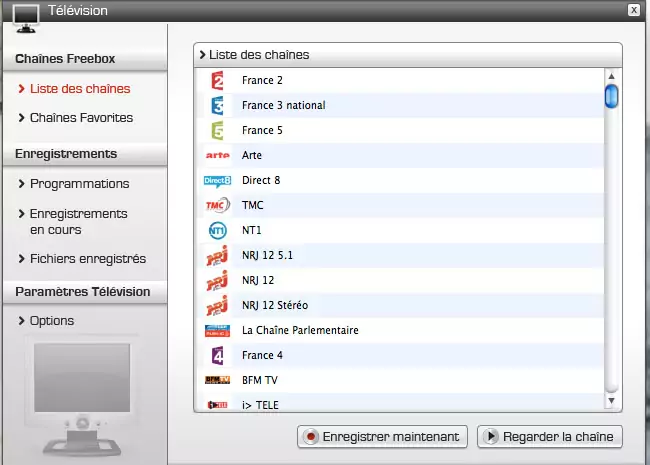
Task: Show Enregistrements en cours
Action: point(78,221)
